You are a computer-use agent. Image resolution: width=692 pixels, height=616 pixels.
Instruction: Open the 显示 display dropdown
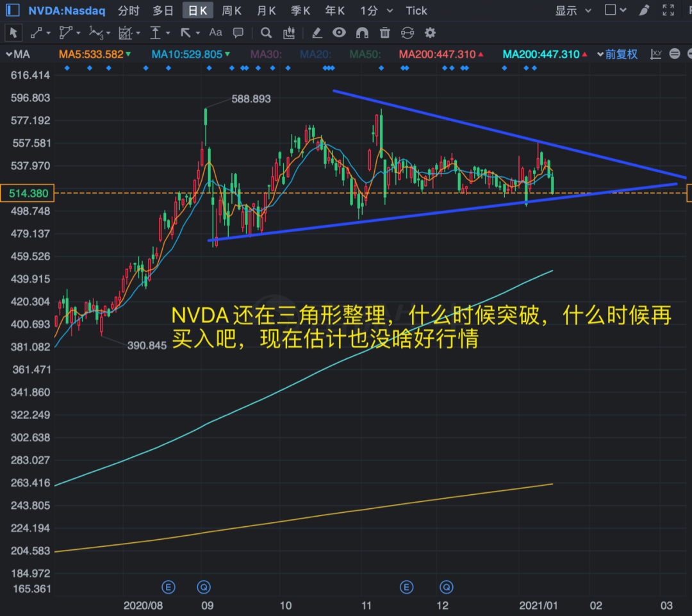(573, 11)
